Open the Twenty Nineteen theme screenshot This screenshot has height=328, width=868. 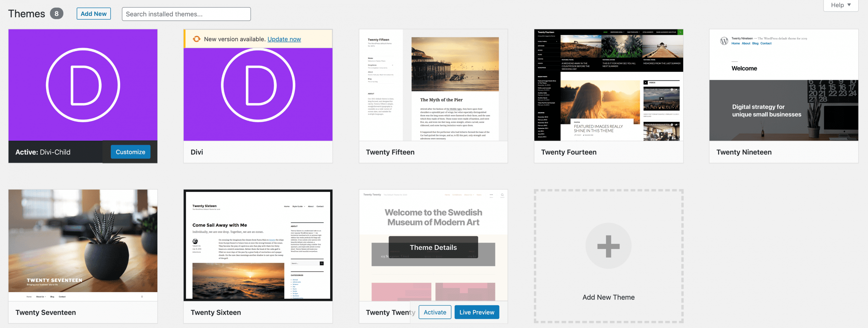pyautogui.click(x=784, y=85)
